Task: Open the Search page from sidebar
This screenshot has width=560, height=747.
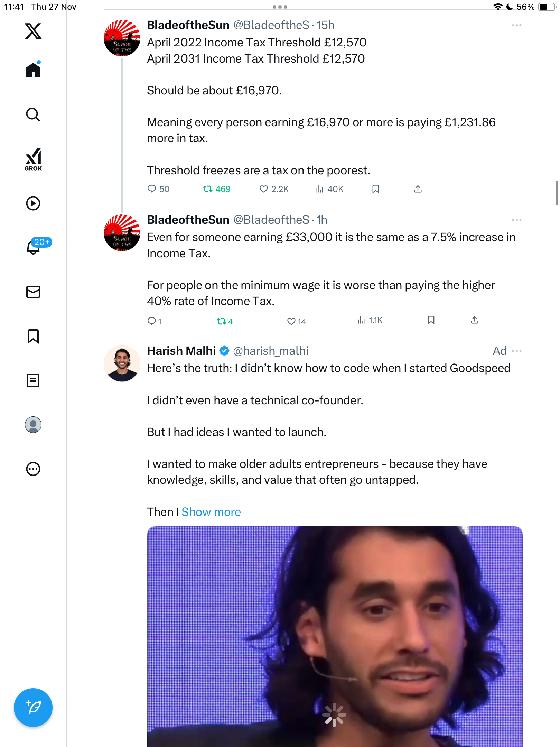Action: 33,115
